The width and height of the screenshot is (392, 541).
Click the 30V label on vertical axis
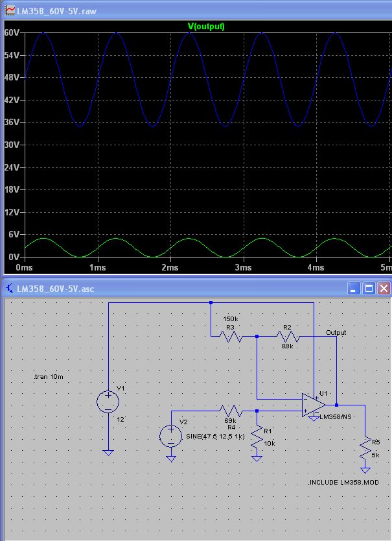tap(12, 145)
